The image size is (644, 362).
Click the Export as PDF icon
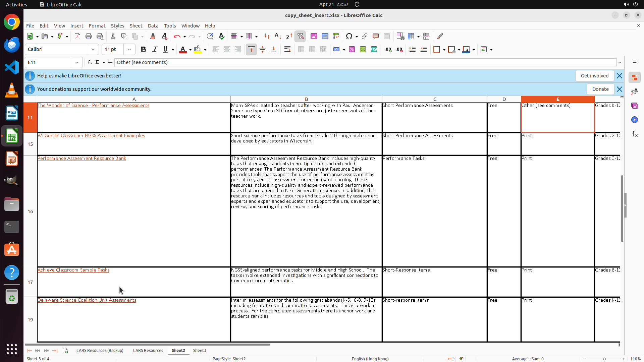[x=77, y=36]
